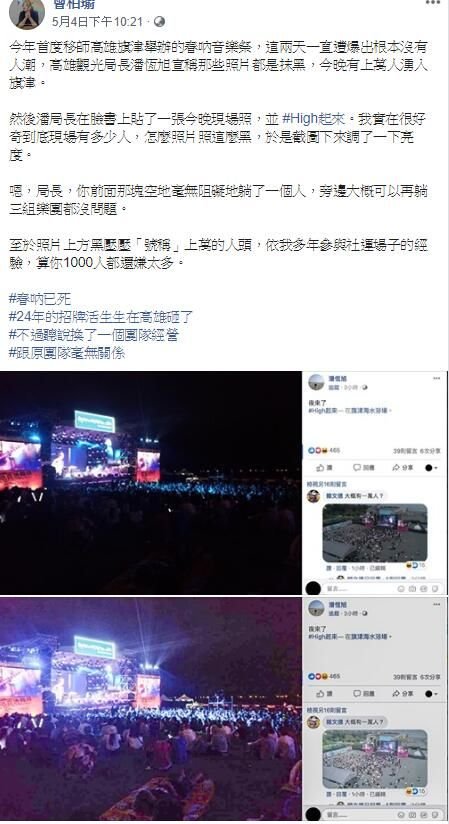449x824 pixels.
Task: Expand black-circle identity dropdown beside the brightened concert photo
Action: coord(432,694)
